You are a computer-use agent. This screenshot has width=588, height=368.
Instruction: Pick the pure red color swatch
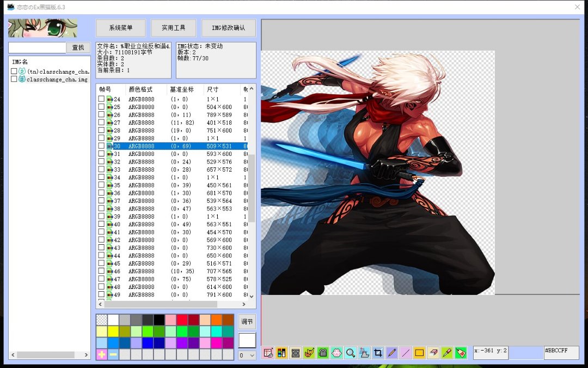pos(182,320)
